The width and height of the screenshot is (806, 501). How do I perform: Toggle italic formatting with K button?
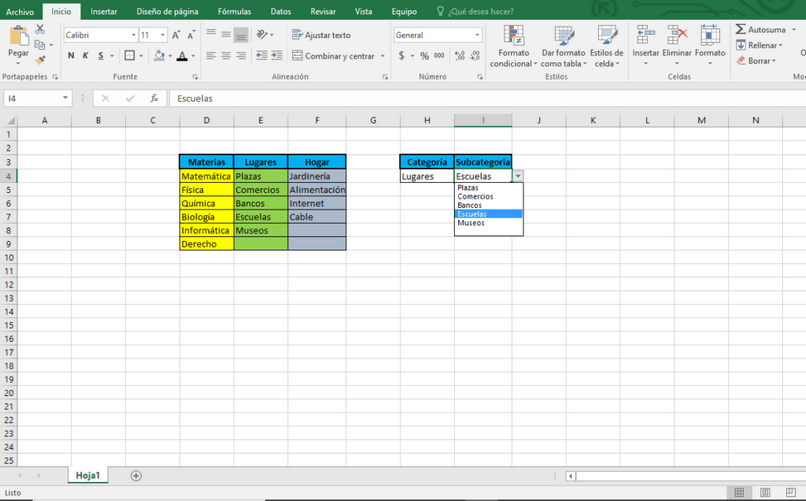pyautogui.click(x=85, y=55)
